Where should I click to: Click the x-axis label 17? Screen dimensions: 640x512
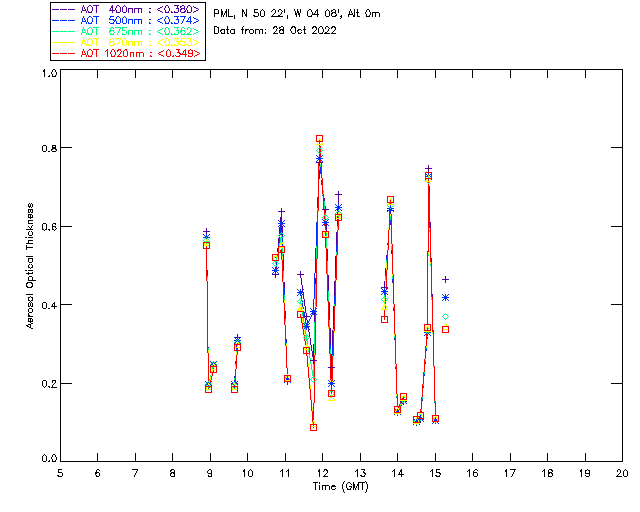(x=510, y=474)
